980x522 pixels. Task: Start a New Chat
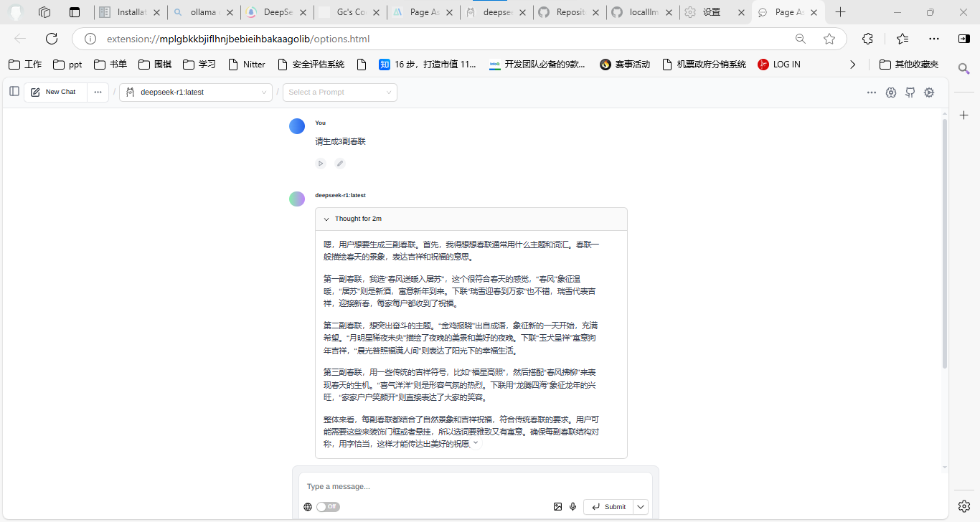coord(55,92)
